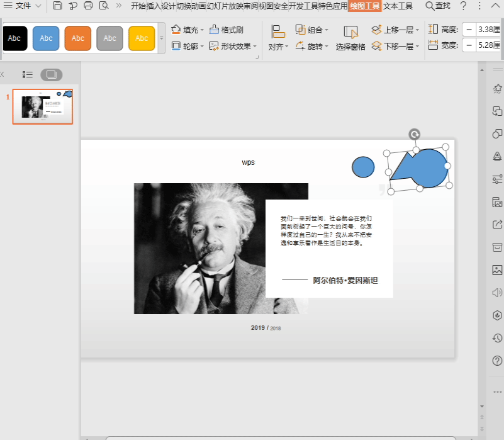This screenshot has height=440, width=504.
Task: Click the Einstein photo on the slide
Action: (x=199, y=248)
